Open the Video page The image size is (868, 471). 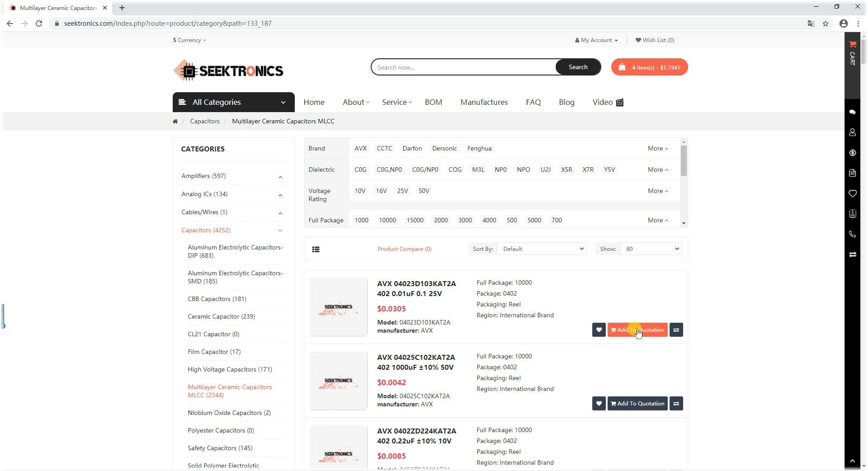[x=608, y=102]
